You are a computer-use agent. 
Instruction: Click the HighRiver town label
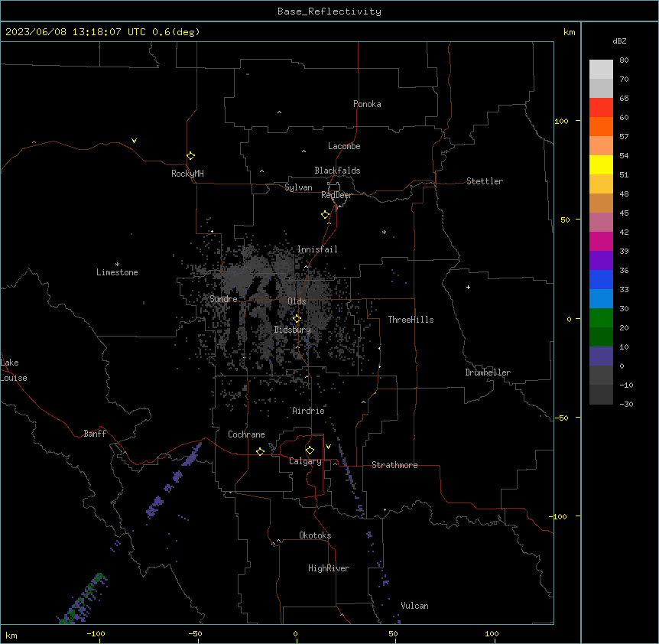[329, 568]
